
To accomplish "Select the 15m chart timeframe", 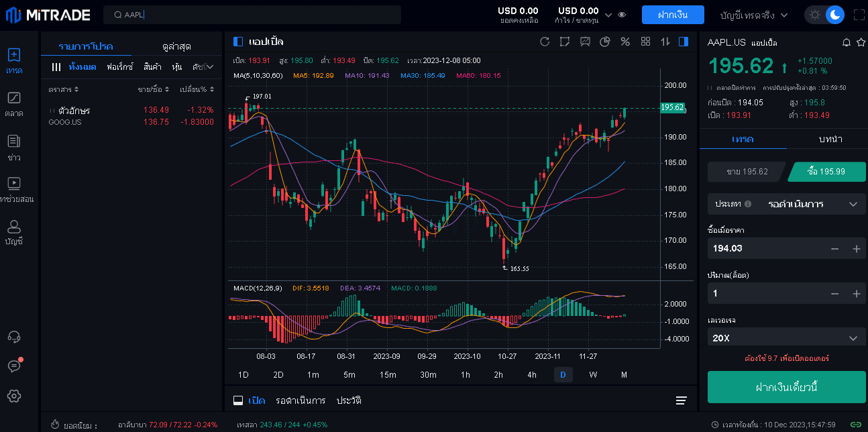I will tap(388, 375).
